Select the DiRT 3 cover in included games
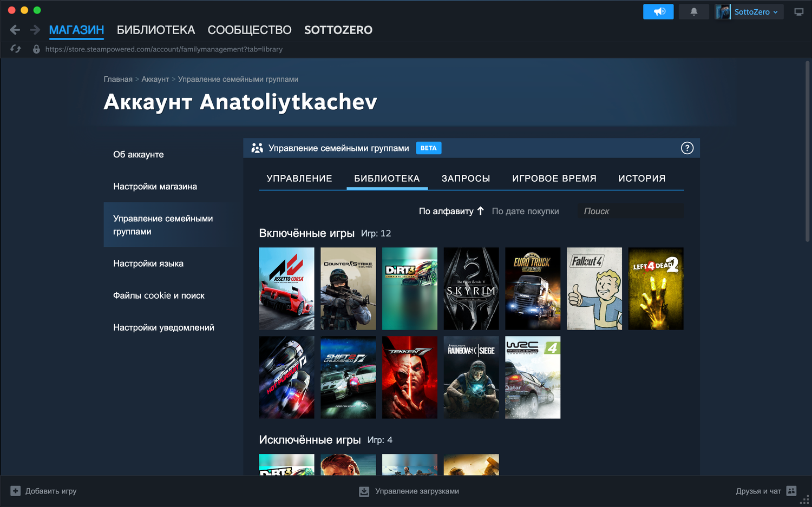This screenshot has height=507, width=812. (x=410, y=289)
